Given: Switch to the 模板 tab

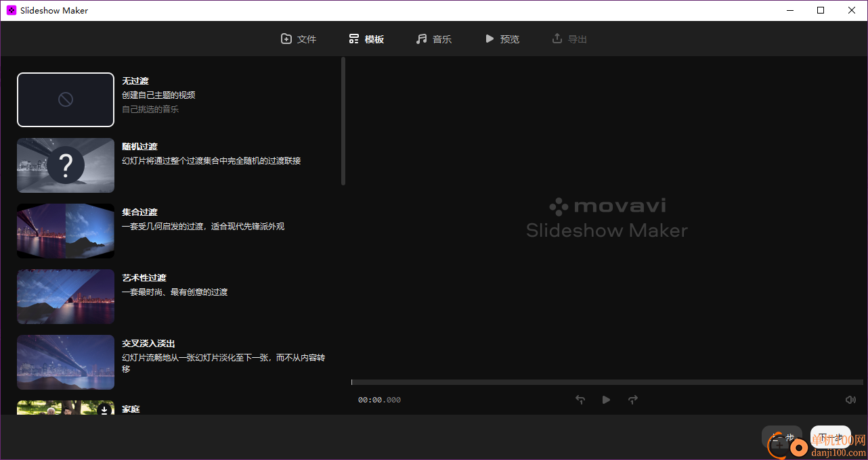Looking at the screenshot, I should pos(366,39).
